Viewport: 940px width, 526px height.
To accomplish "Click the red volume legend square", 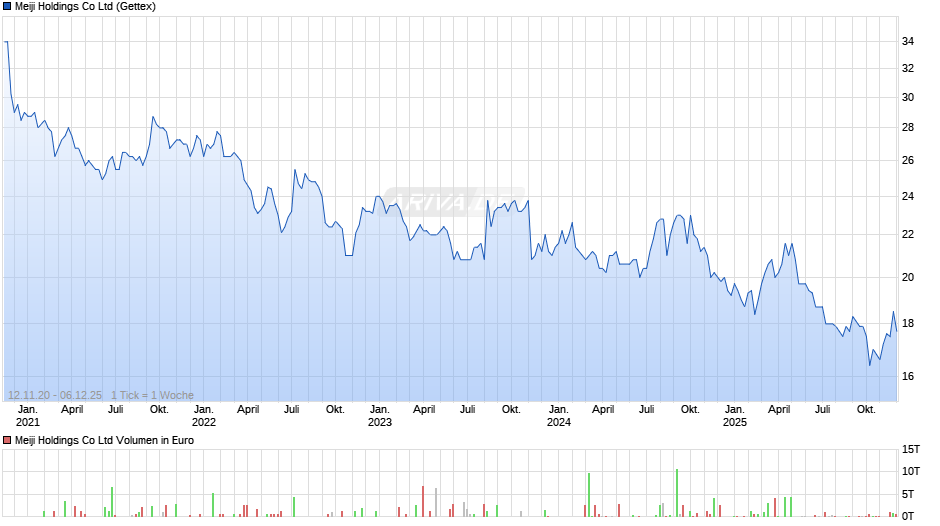I will (x=7, y=440).
